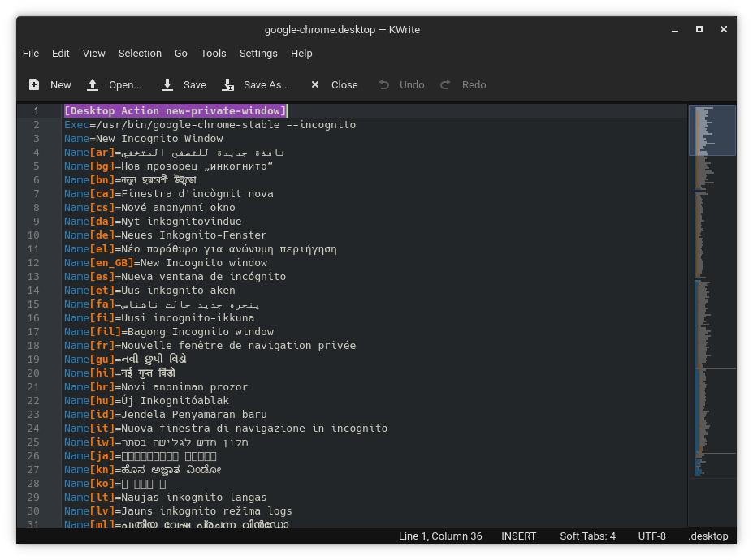This screenshot has height=560, width=753.
Task: Open the Selection menu
Action: [x=140, y=53]
